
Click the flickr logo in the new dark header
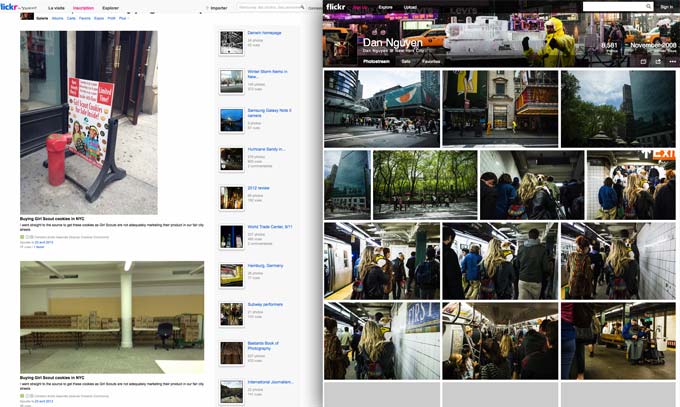[x=336, y=7]
